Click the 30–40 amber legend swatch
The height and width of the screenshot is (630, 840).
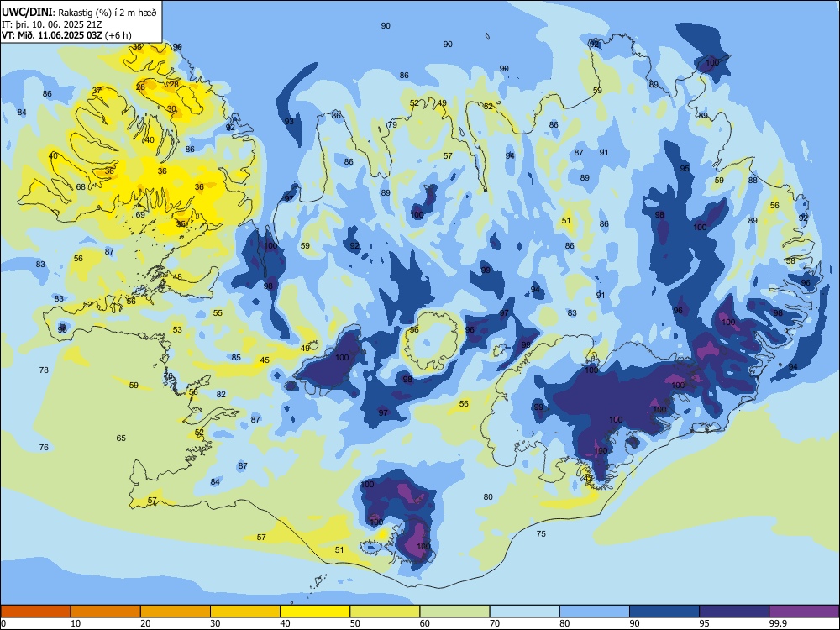(245, 612)
